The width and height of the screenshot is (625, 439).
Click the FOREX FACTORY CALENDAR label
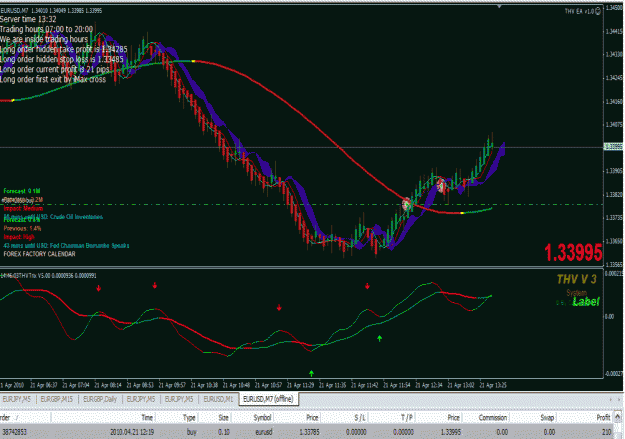coord(39,254)
